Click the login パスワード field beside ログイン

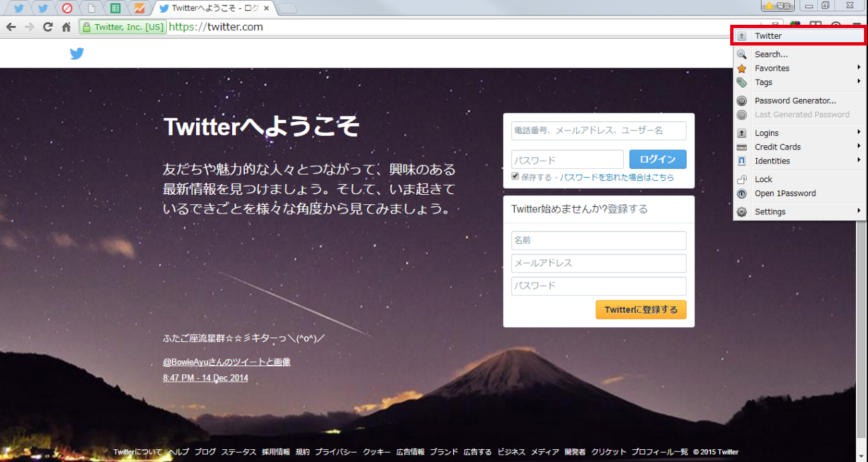tap(568, 159)
